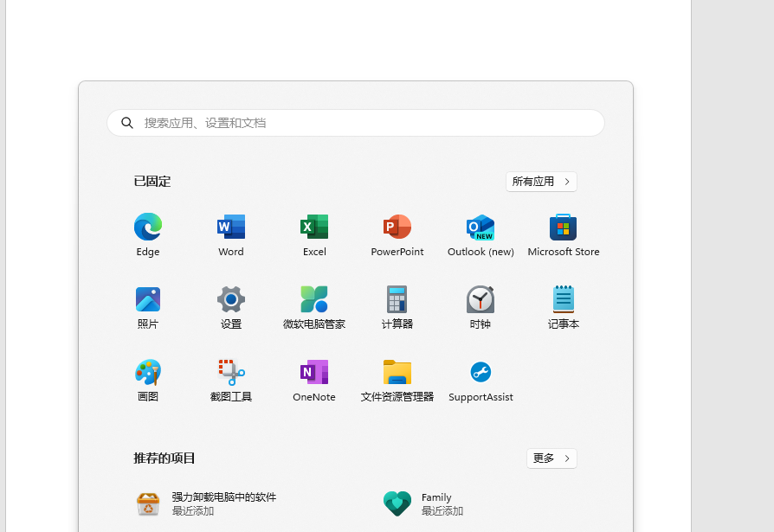Image resolution: width=774 pixels, height=532 pixels.
Task: Expand the 所有应用 all apps list
Action: click(x=541, y=182)
